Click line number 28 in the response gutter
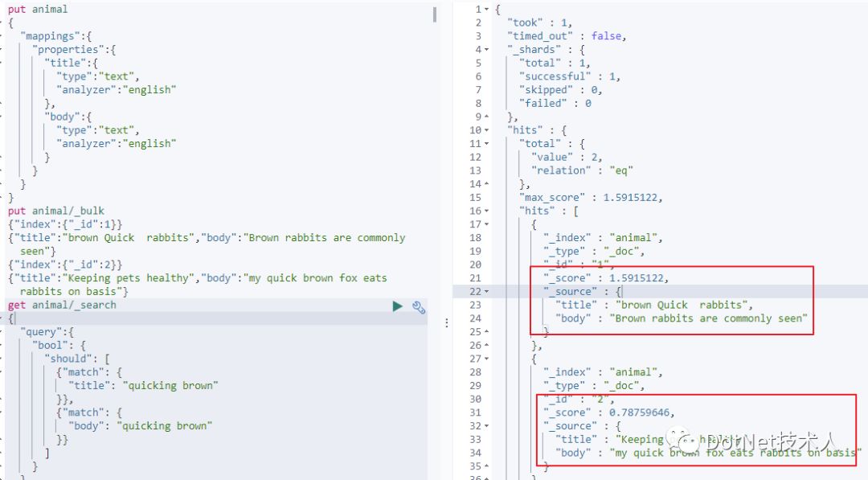868x480 pixels. tap(475, 372)
